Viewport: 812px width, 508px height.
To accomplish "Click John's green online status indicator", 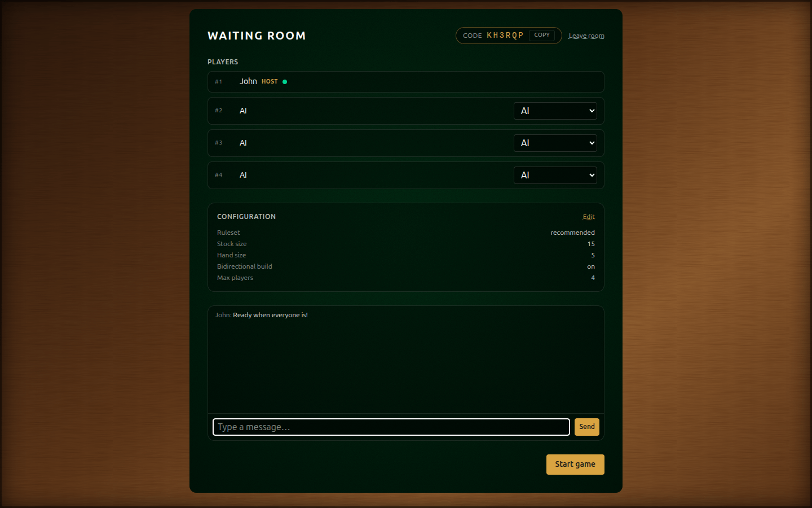I will click(x=285, y=81).
